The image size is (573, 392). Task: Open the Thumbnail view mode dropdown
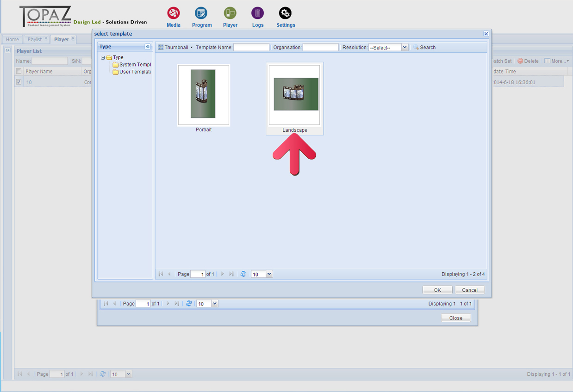175,47
